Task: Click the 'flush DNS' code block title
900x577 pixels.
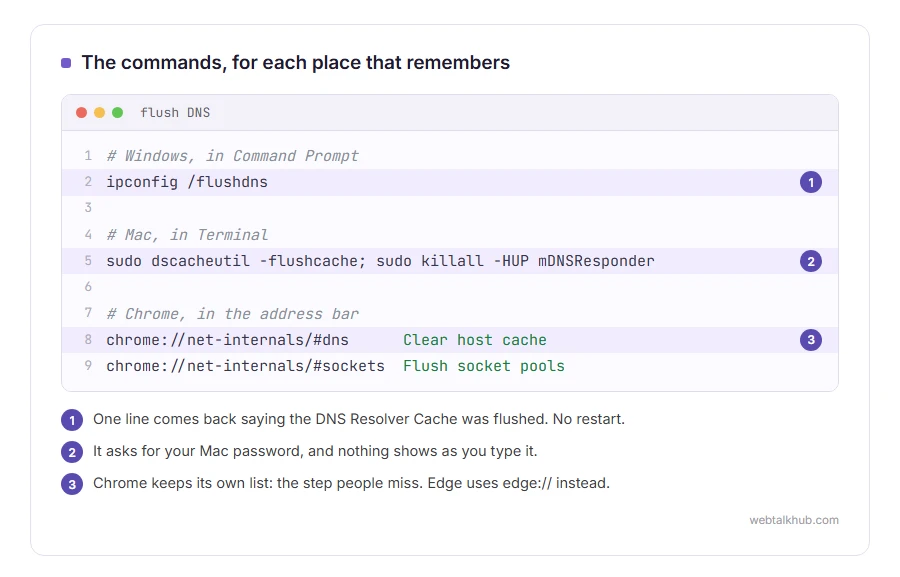Action: pos(175,113)
